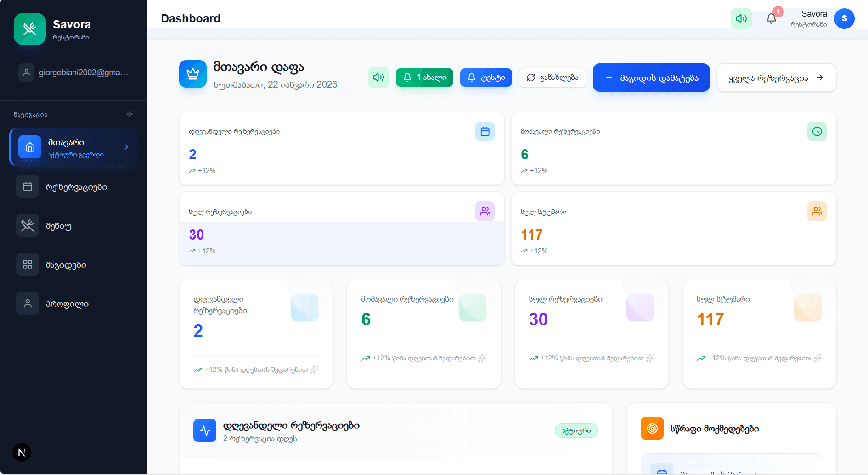The image size is (868, 475).
Task: Click the green 1 ახალი notification button
Action: point(424,78)
